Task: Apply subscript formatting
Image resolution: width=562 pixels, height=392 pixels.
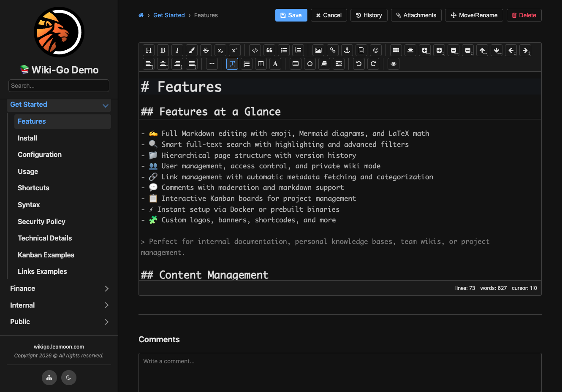Action: pyautogui.click(x=220, y=50)
